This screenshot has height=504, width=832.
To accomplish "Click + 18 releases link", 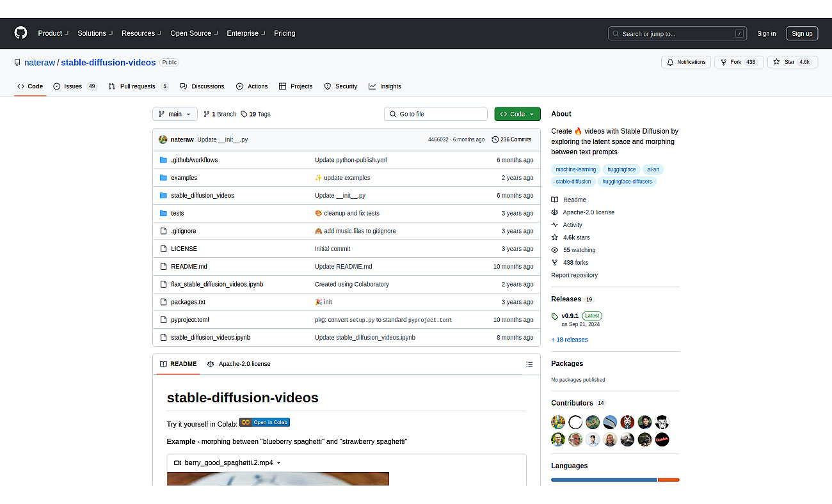I will pyautogui.click(x=569, y=340).
